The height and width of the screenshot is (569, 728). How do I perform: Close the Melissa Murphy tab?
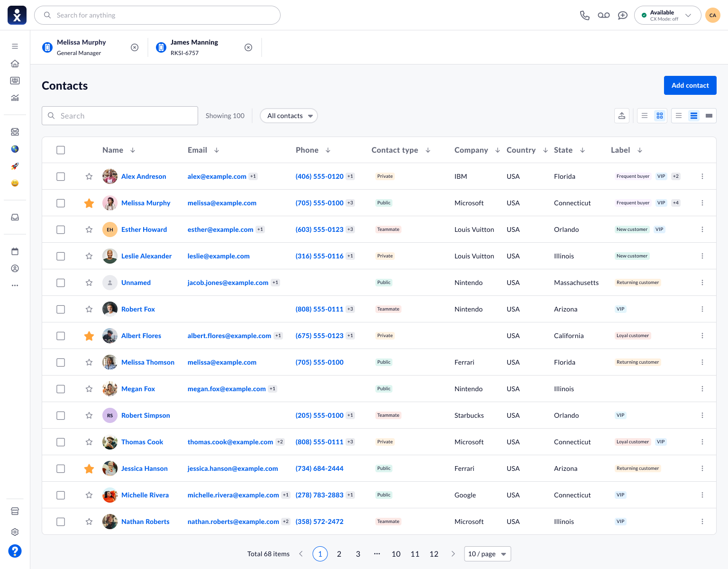click(135, 47)
